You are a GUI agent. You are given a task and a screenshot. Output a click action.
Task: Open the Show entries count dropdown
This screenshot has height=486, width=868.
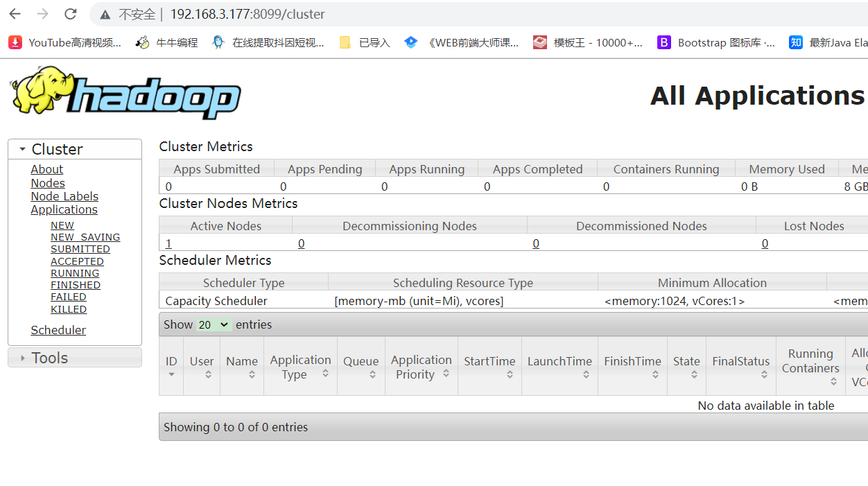coord(214,324)
